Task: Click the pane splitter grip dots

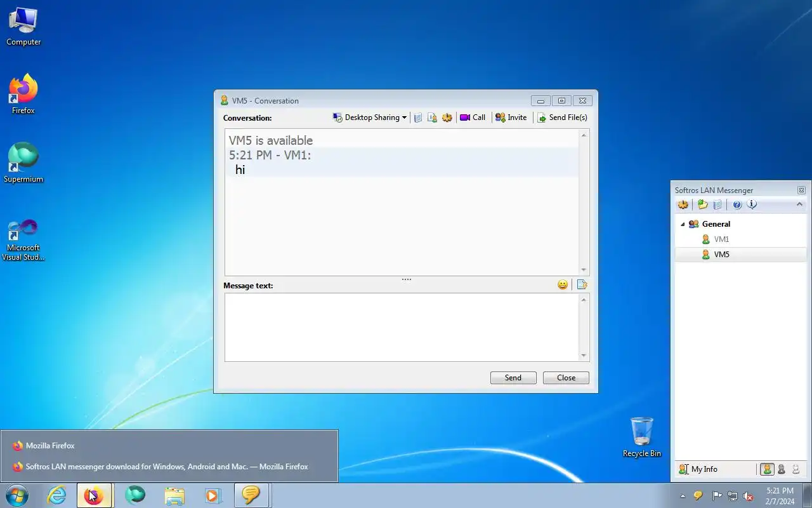Action: point(407,279)
